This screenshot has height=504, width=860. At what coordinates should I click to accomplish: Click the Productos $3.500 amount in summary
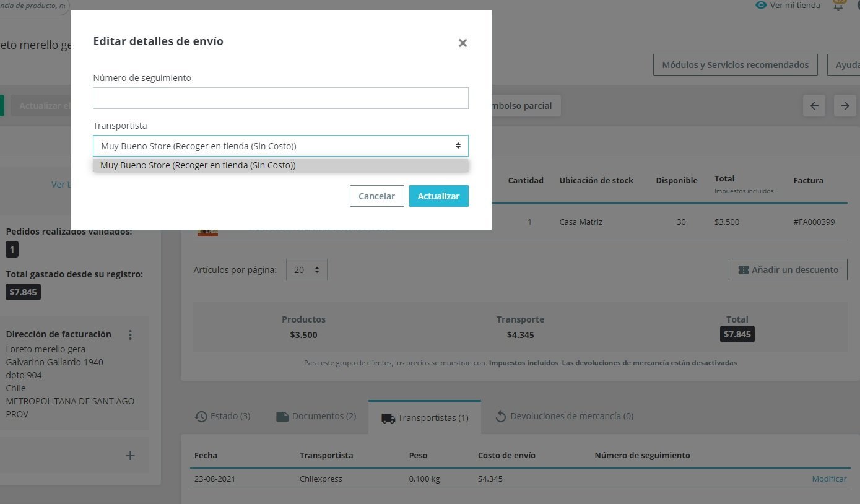click(303, 335)
